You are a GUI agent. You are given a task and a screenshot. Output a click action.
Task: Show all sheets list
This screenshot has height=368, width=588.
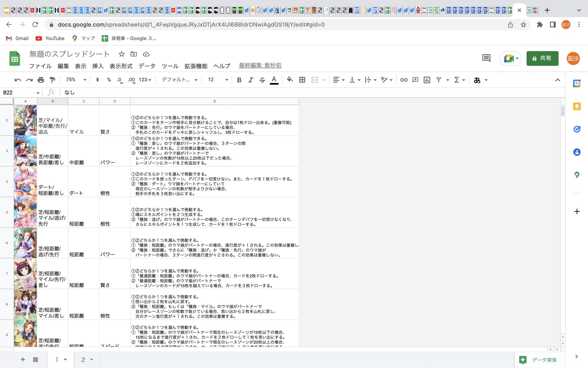[x=36, y=359]
